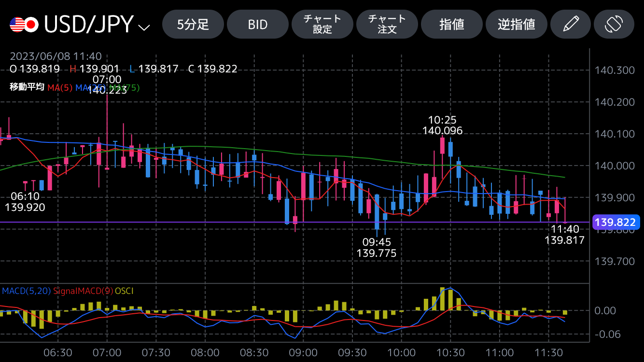
Task: Open チャート注文 chart order menu
Action: [387, 24]
